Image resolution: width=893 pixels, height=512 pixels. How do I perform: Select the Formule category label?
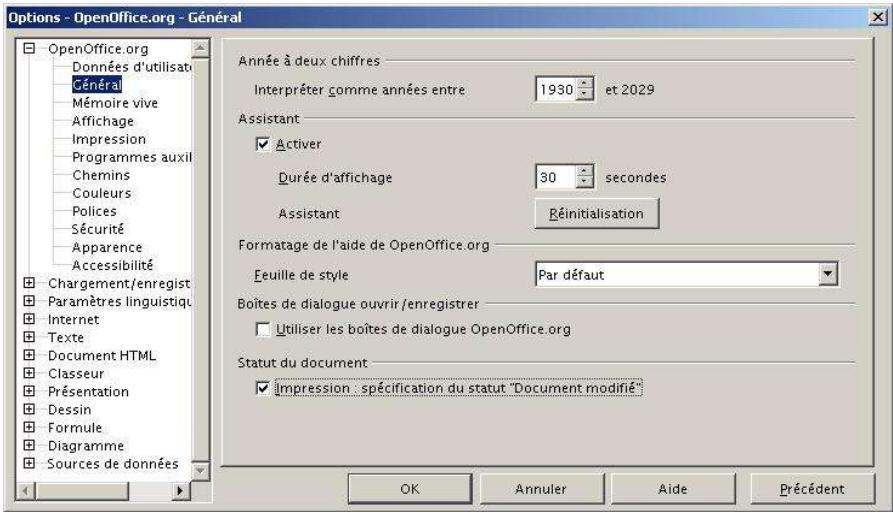click(x=75, y=428)
